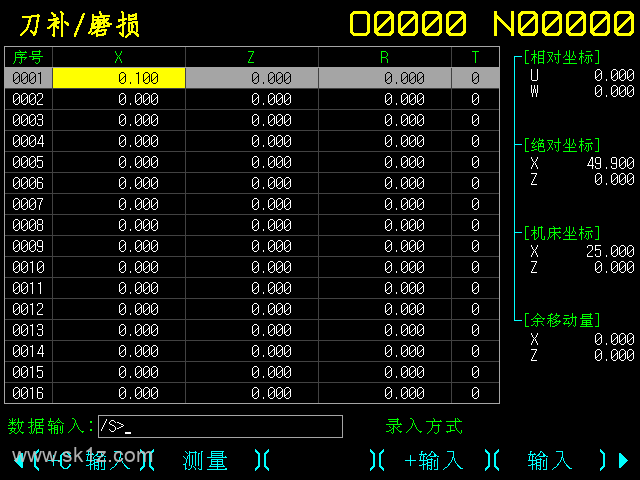Select the Z cell of row 0009
The image size is (640, 480).
pos(252,246)
